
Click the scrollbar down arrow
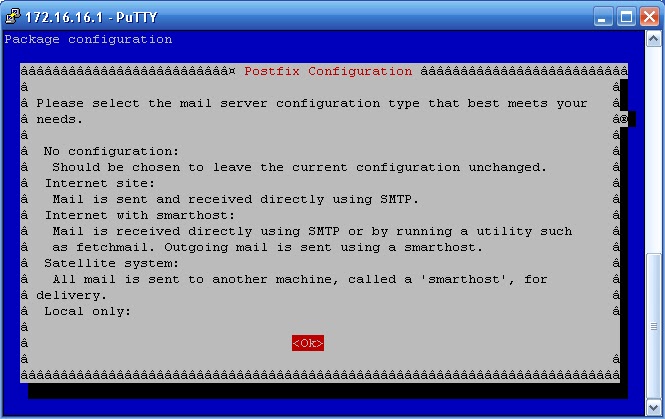(653, 408)
